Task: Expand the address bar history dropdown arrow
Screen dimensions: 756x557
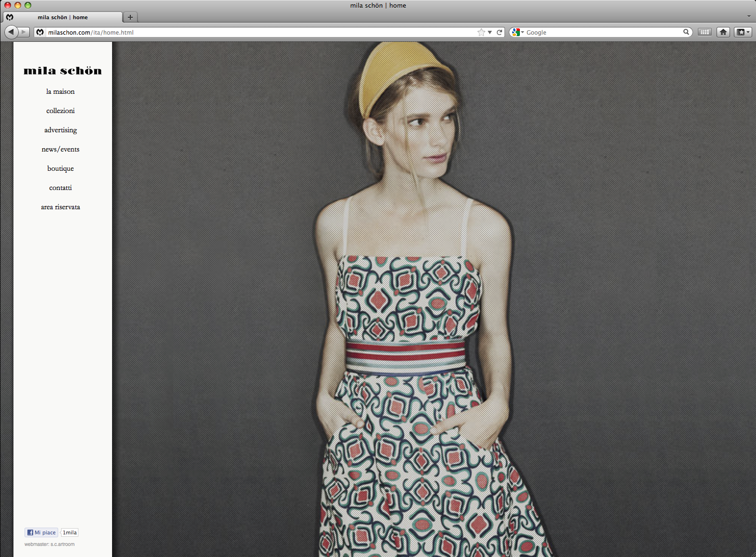Action: click(490, 32)
